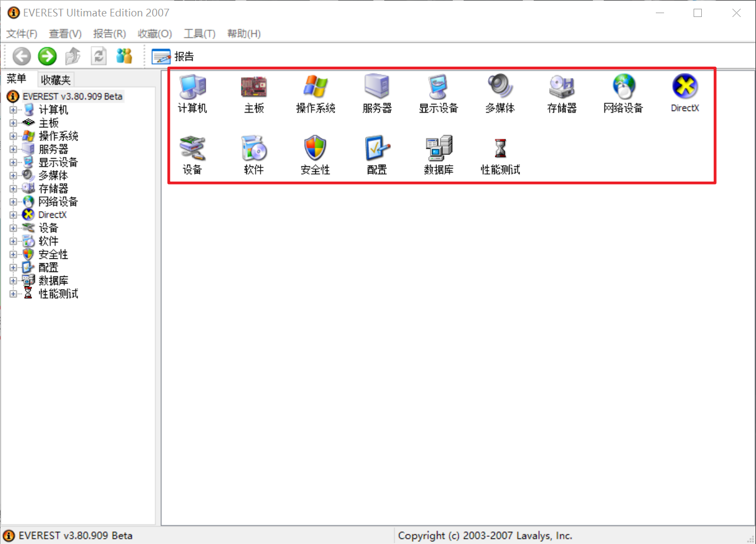Click the EVEREST title bar app icon
The height and width of the screenshot is (544, 756).
point(13,13)
